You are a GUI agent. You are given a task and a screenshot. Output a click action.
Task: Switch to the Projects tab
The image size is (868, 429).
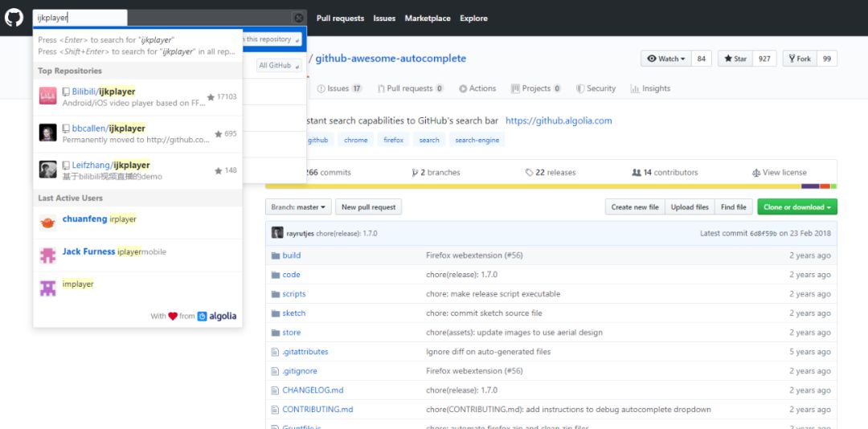[536, 88]
